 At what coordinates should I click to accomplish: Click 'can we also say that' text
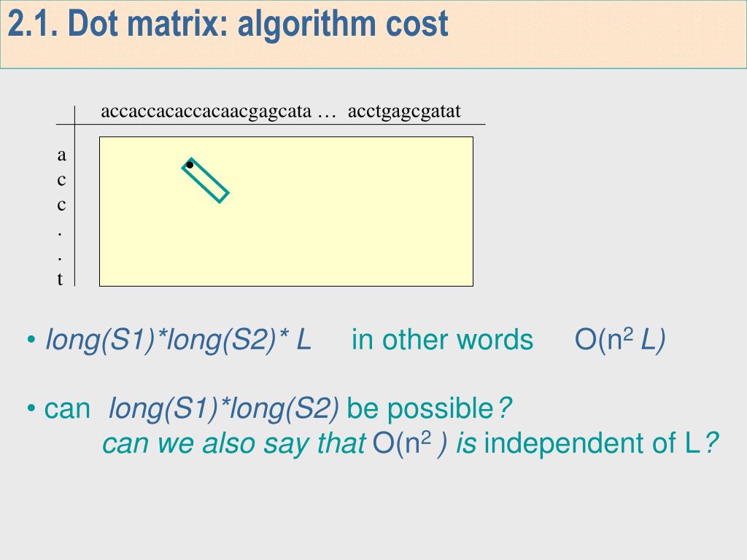(x=234, y=443)
